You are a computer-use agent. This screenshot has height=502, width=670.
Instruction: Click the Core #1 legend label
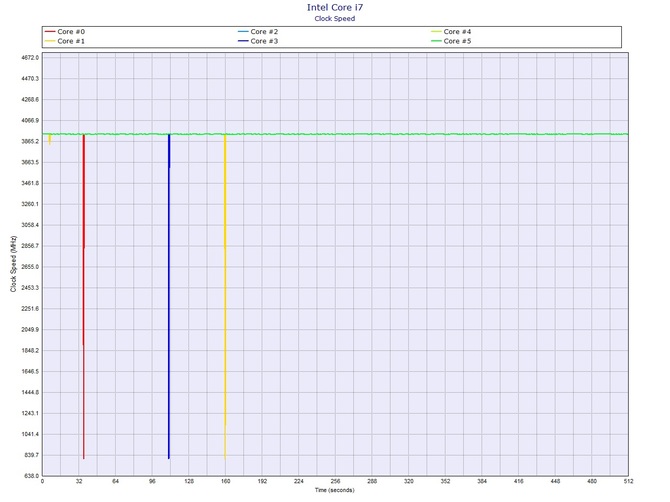click(x=71, y=41)
